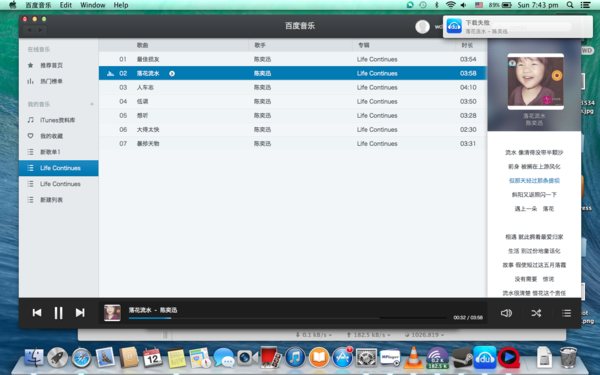The image size is (600, 375).
Task: Toggle shuffle playback mode
Action: tap(536, 313)
